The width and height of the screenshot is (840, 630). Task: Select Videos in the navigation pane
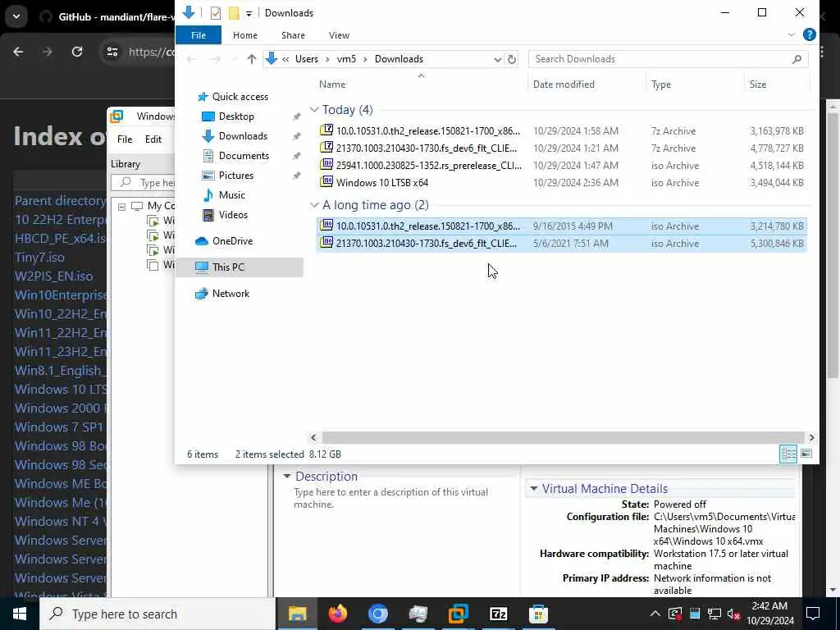click(233, 215)
